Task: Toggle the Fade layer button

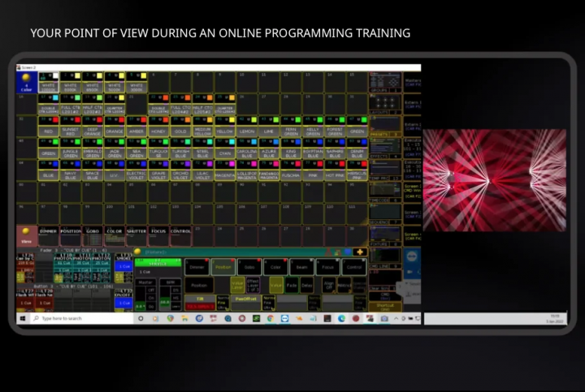Action: [291, 285]
